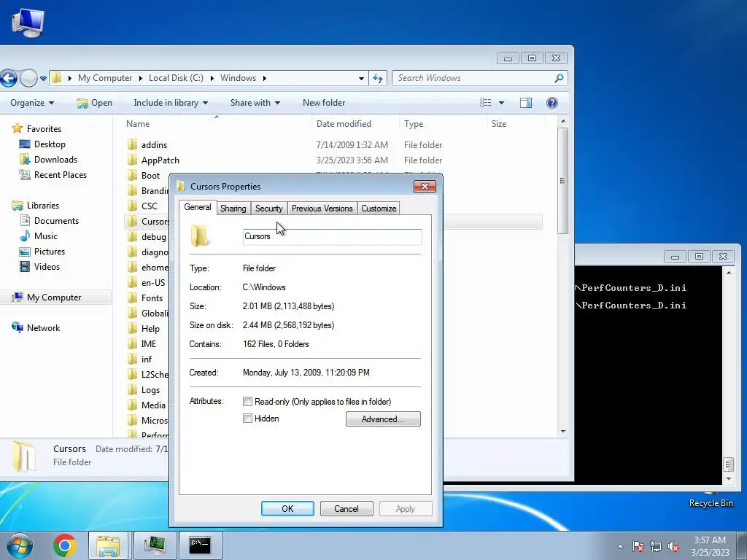
Task: Click the Cursors folder name field
Action: tap(332, 237)
